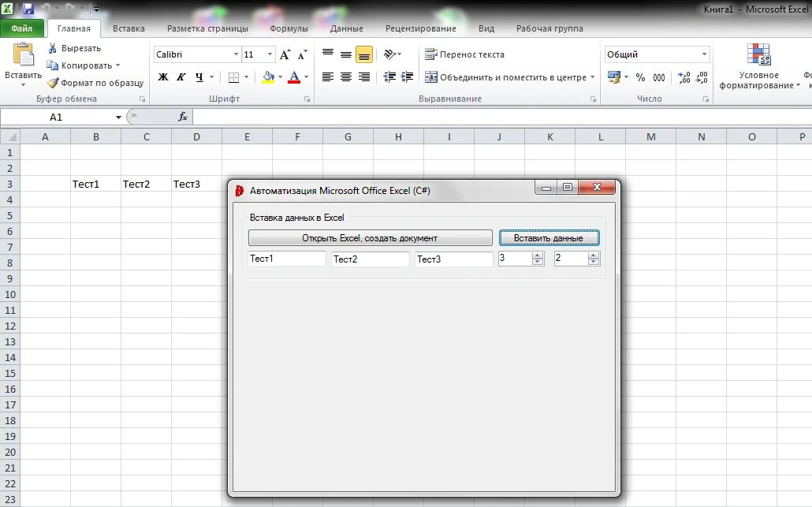
Task: Align text left
Action: (x=328, y=77)
